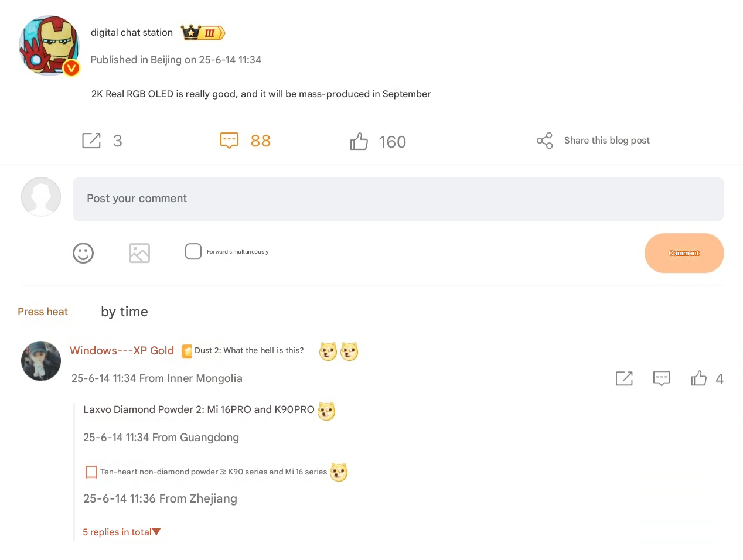
Task: Enable the Forward simultaneously checkbox
Action: [x=193, y=251]
